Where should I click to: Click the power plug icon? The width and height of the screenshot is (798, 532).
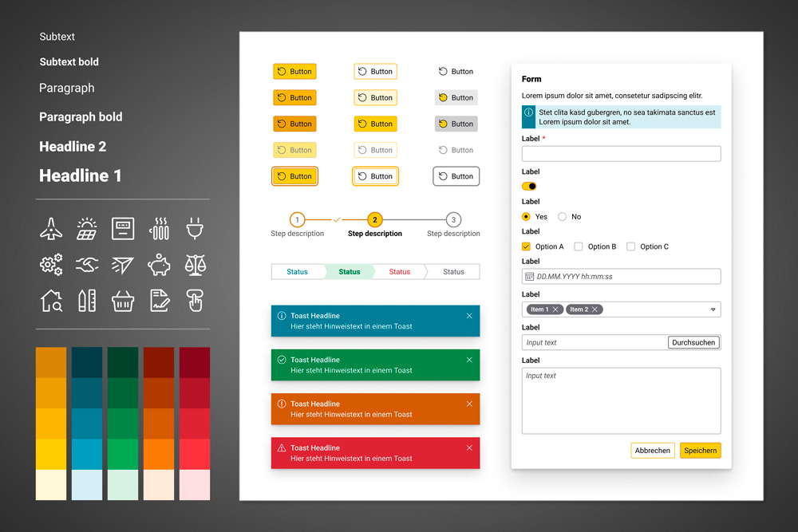point(196,229)
